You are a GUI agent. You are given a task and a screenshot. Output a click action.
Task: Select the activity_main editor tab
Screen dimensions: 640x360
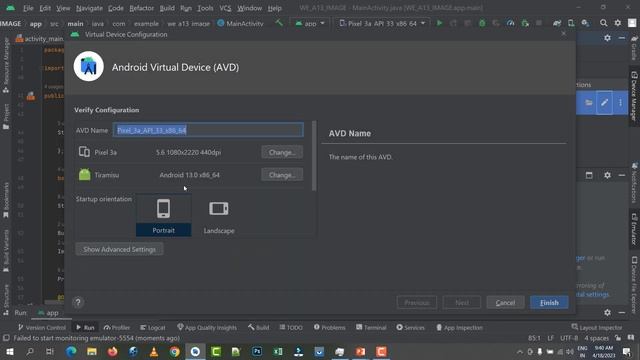[x=40, y=39]
